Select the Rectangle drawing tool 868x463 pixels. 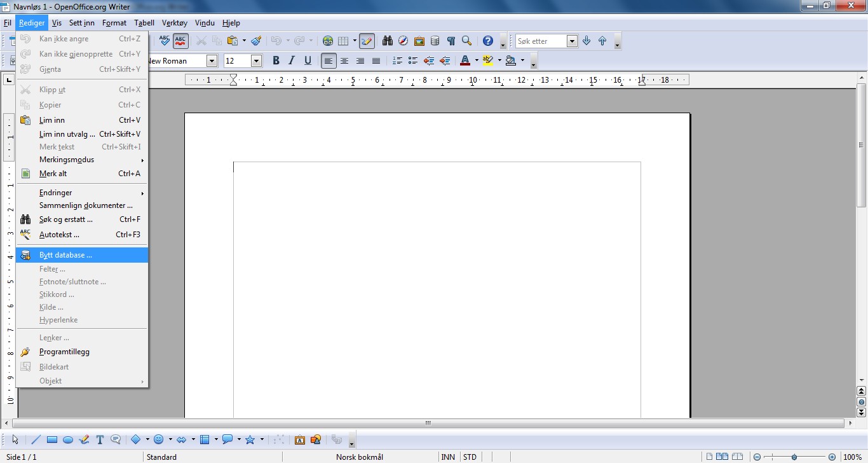[52, 439]
